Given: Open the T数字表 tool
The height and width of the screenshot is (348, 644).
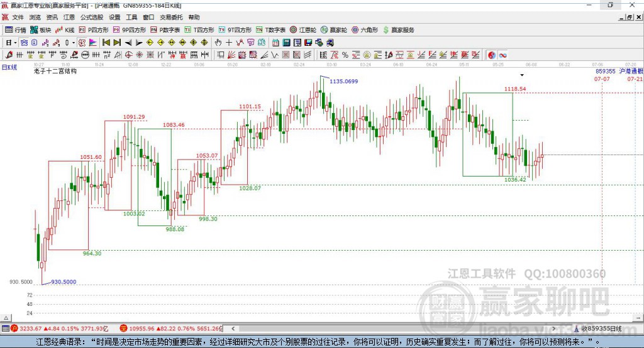Looking at the screenshot, I should click(x=270, y=30).
